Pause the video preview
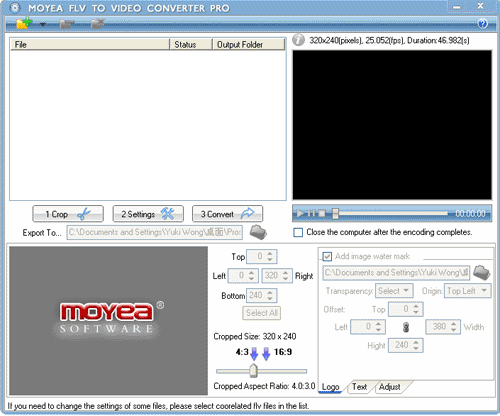The image size is (500, 416). point(312,213)
